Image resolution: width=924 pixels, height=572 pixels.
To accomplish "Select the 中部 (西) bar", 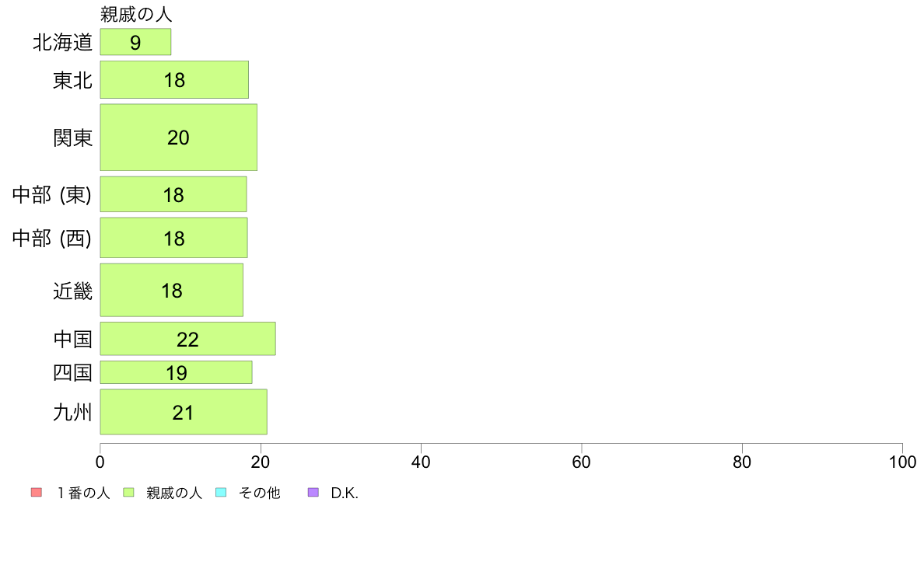I will point(174,237).
